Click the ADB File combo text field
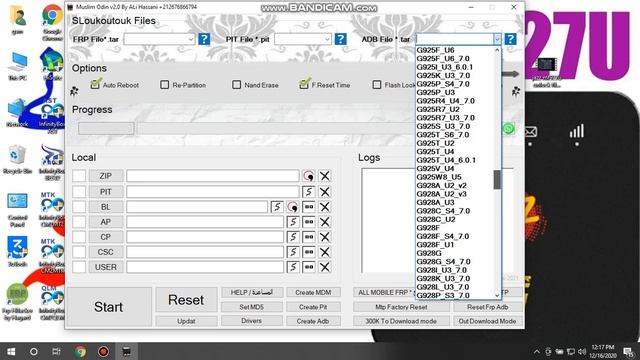Screen dimensions: 640x360 (x=454, y=39)
